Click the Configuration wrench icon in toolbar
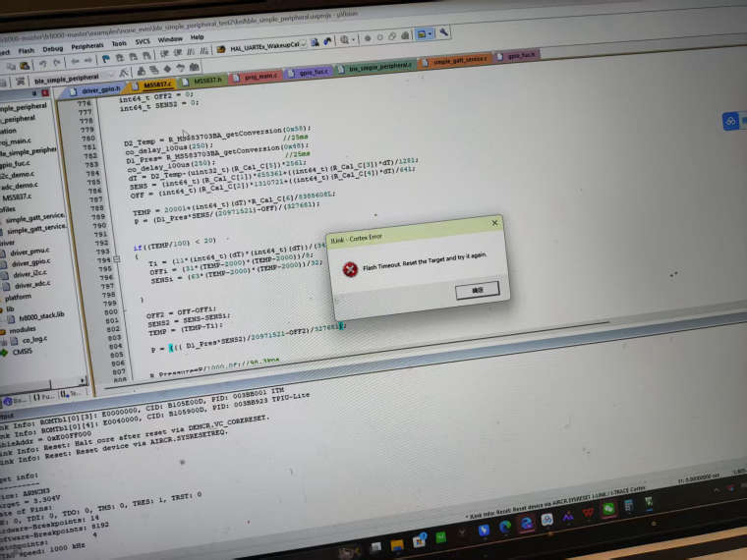Viewport: 747px width, 560px height. [x=443, y=32]
